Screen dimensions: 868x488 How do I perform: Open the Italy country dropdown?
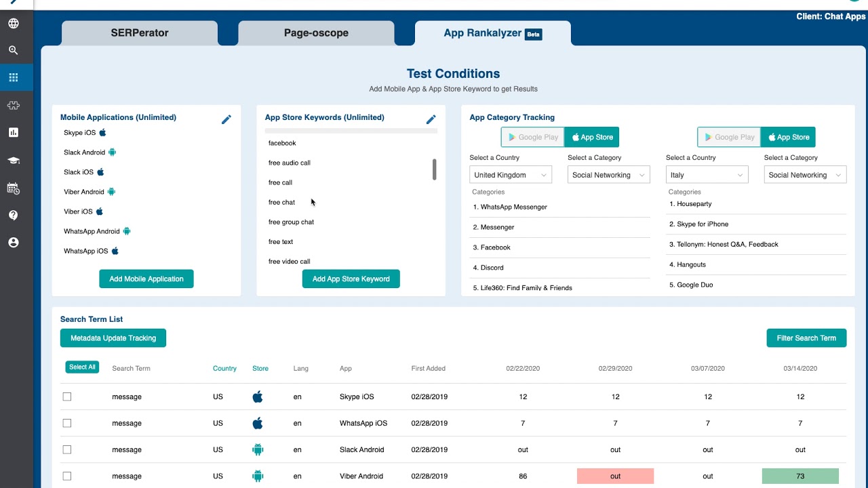[707, 175]
